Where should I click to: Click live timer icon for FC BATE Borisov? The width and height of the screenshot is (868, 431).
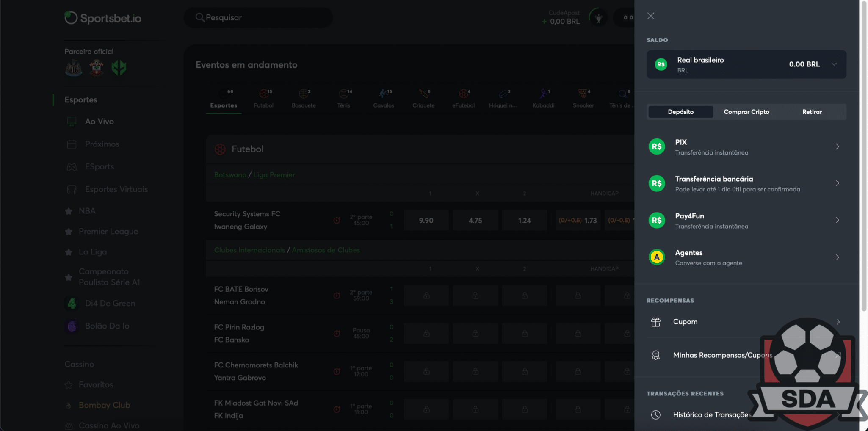coord(337,296)
